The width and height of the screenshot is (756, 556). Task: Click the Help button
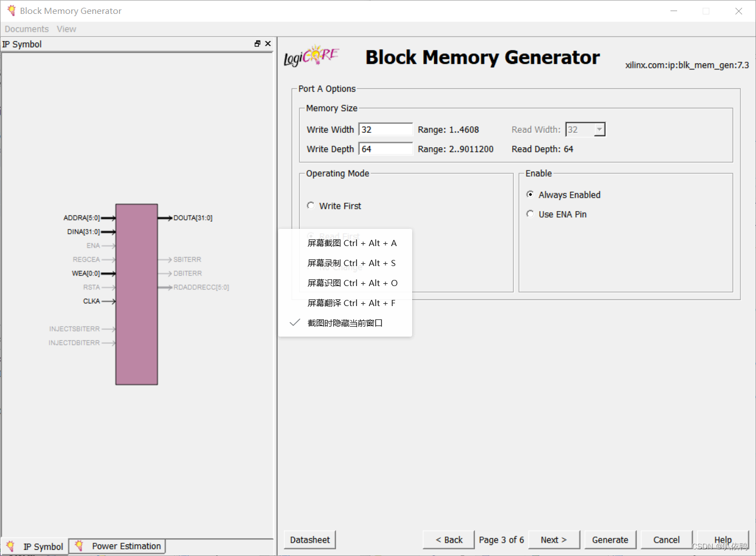pos(723,540)
